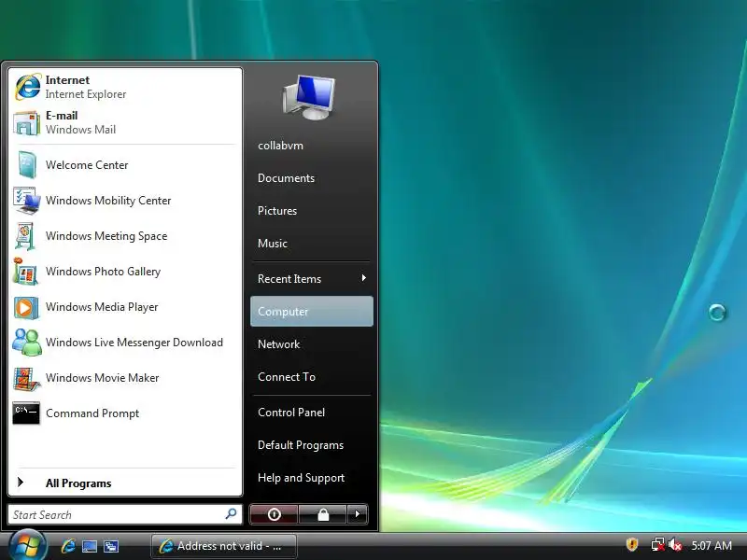Click the Windows Mobility Center icon

click(x=27, y=201)
